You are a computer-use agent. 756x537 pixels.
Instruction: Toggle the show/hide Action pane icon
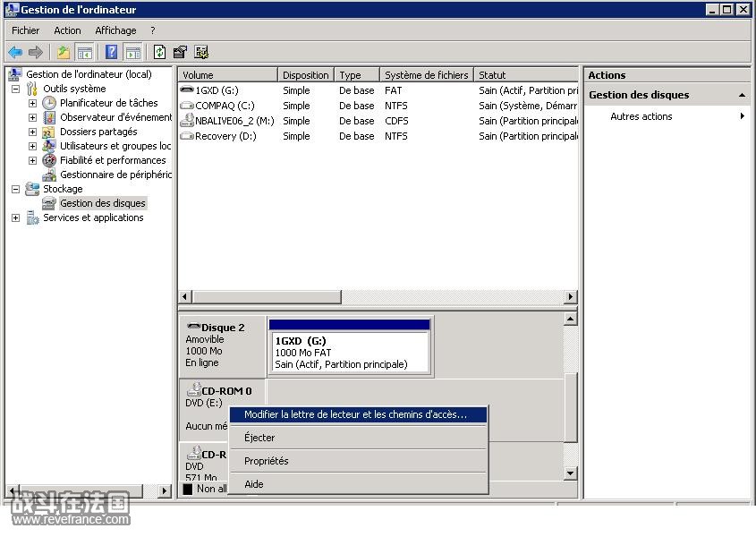[132, 52]
